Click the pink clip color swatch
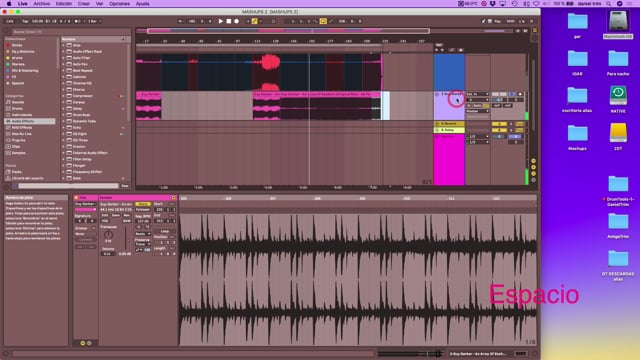 pos(85,209)
